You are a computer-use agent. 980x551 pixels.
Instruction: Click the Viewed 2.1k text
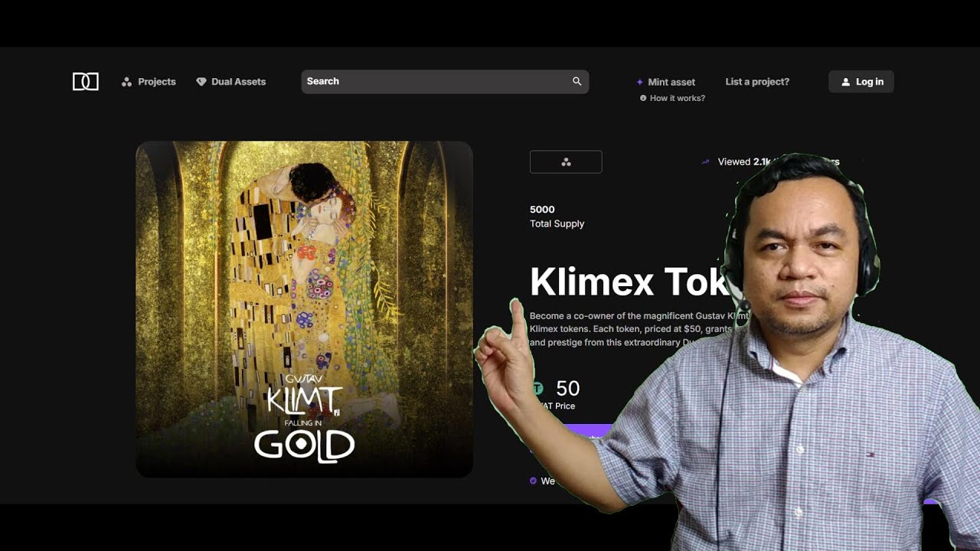743,161
